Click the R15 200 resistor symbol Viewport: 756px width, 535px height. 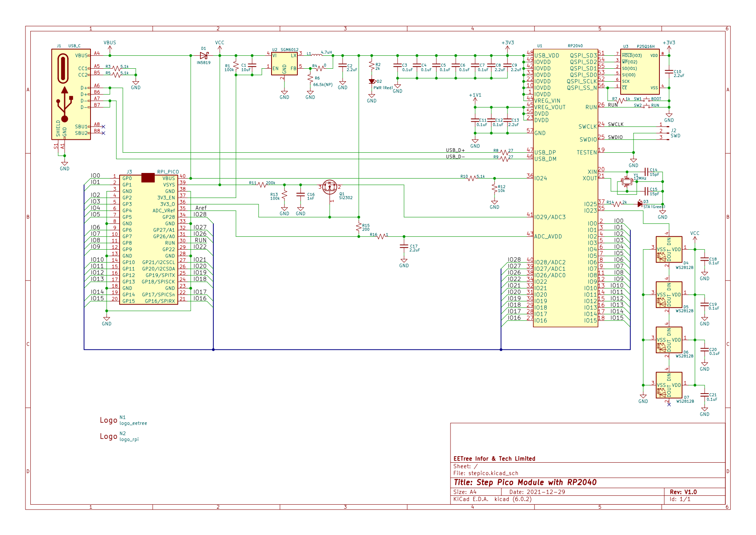point(359,227)
